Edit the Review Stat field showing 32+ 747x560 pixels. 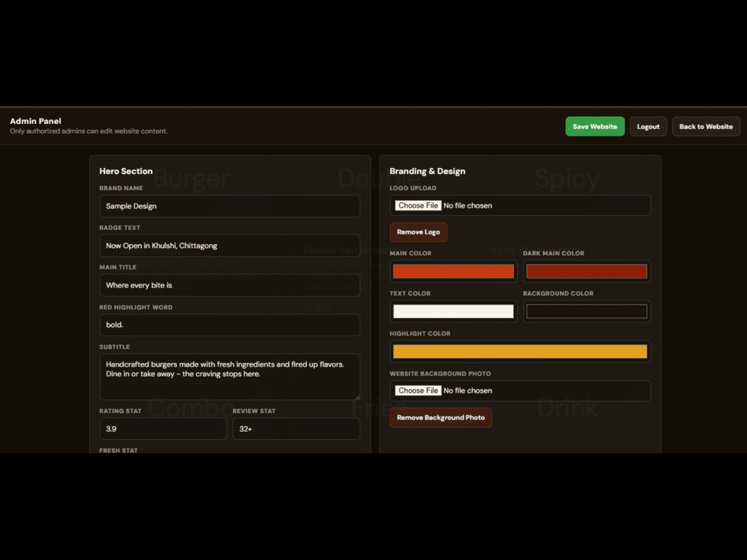click(x=297, y=429)
